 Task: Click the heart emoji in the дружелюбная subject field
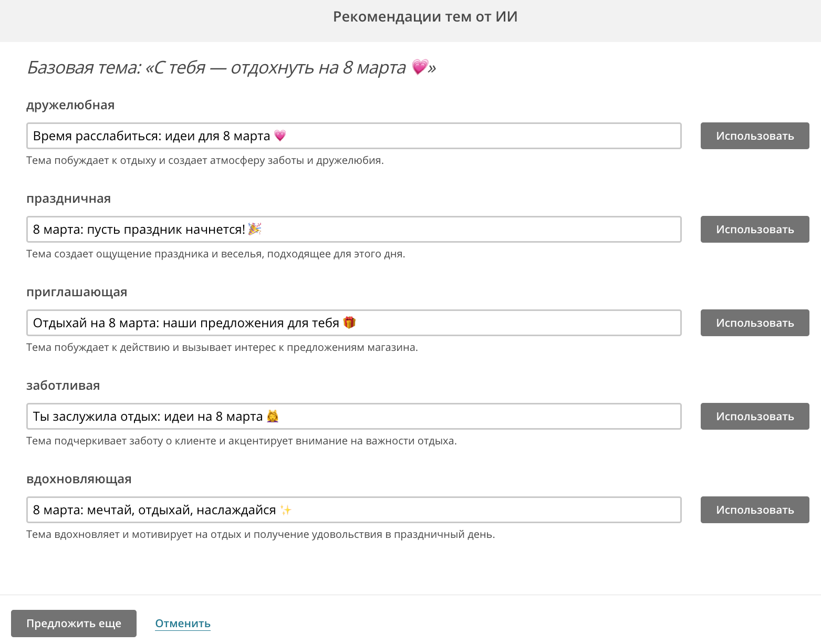(280, 136)
